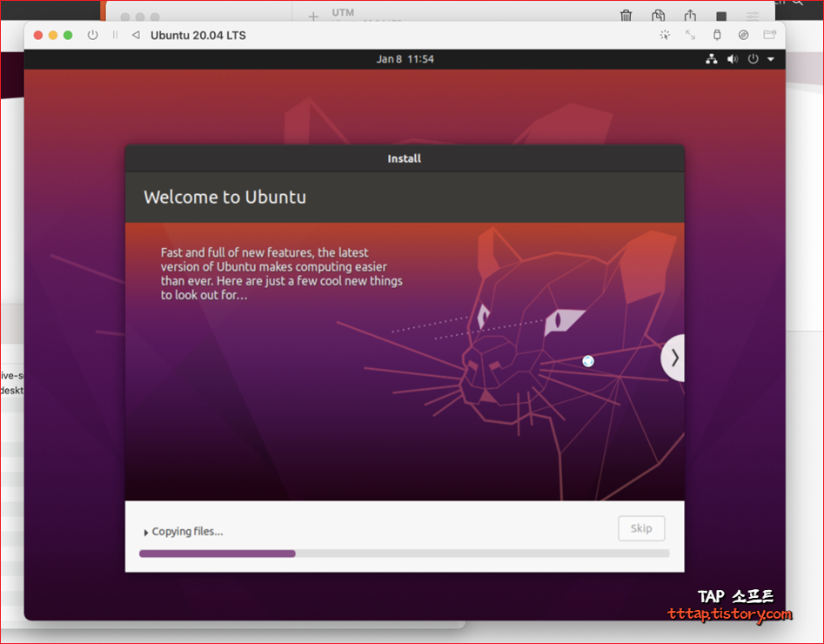Click the resize display arrows icon
Viewport: 824px width, 644px height.
coord(691,35)
